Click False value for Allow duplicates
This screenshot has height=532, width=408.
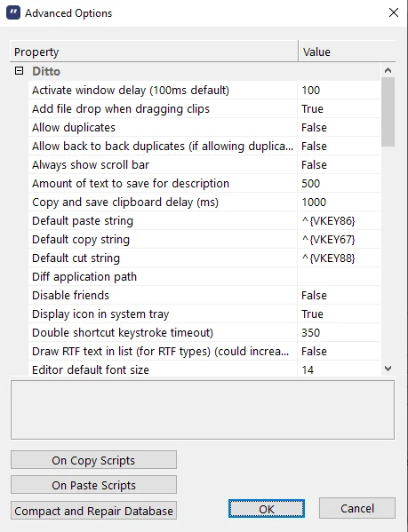tap(339, 128)
